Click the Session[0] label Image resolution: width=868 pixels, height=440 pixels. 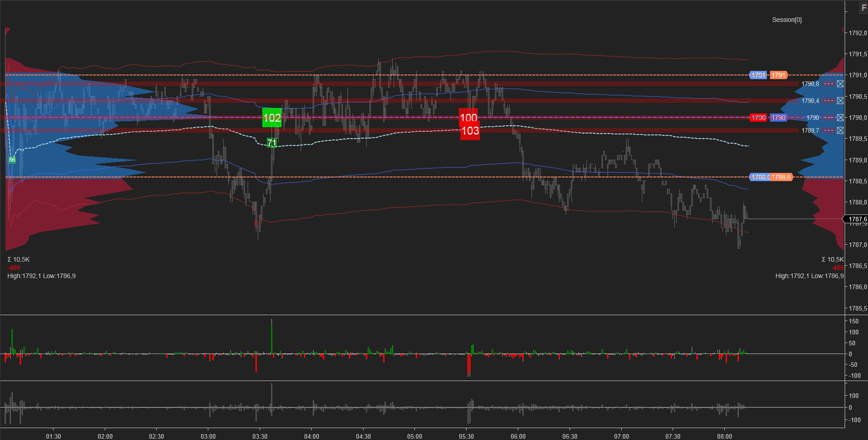(x=787, y=20)
